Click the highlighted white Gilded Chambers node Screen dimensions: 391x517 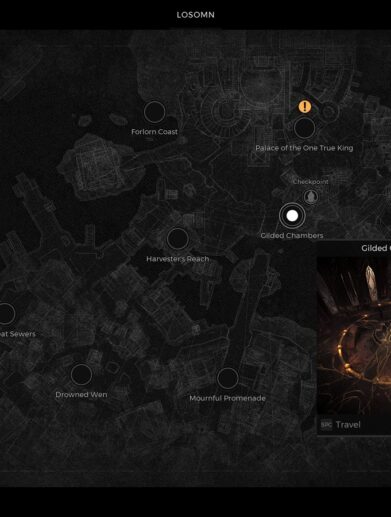(292, 216)
